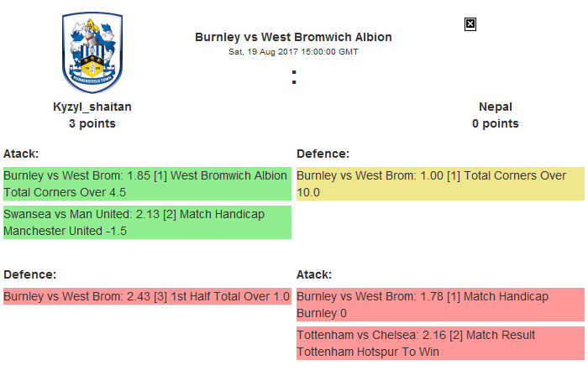588x386 pixels.
Task: Open the Burnley vs West Bromwich Albion title
Action: [293, 37]
